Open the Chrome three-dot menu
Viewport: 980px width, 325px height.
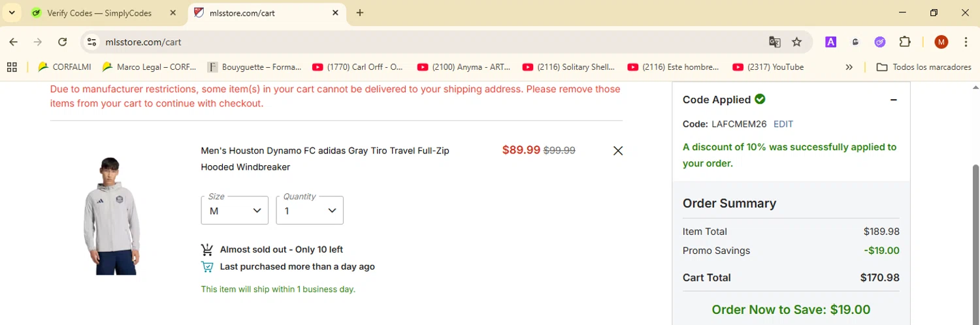click(x=966, y=42)
